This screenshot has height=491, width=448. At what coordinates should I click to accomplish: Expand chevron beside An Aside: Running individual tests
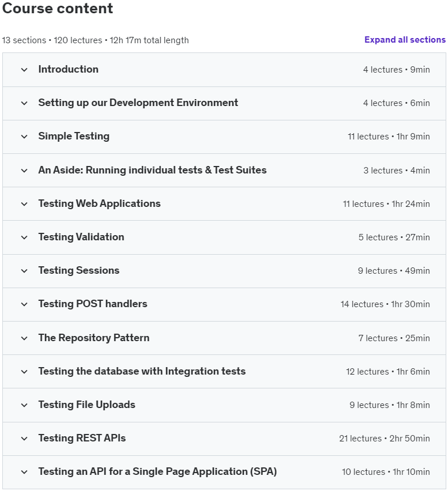tap(24, 171)
